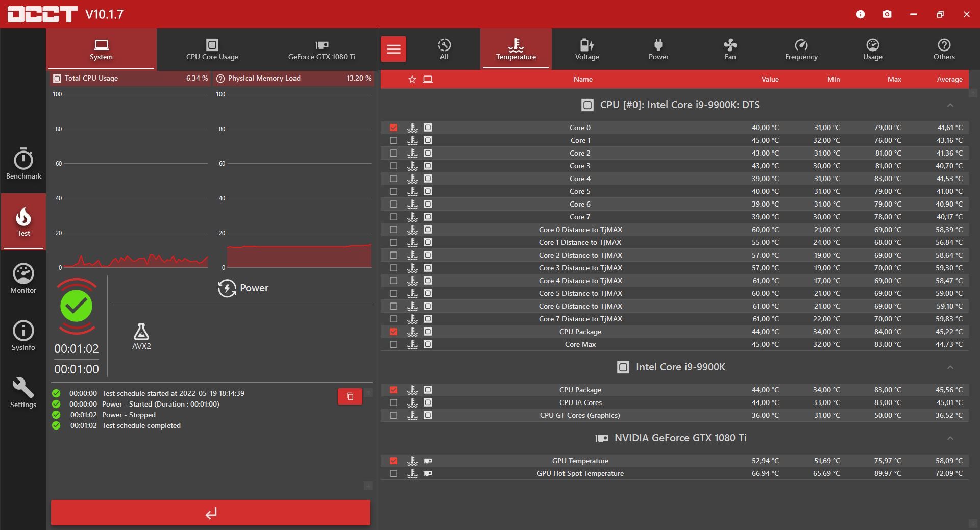Click the green checkmark test status icon
This screenshot has height=530, width=980.
click(77, 306)
